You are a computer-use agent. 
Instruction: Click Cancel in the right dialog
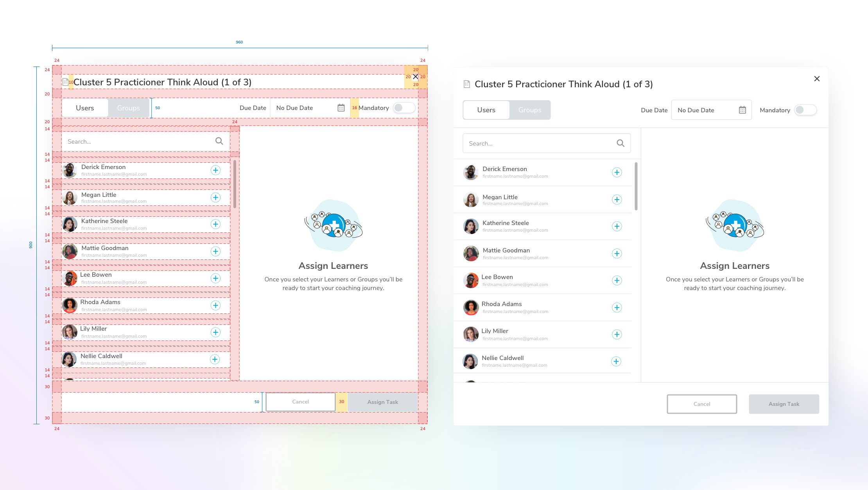(x=702, y=404)
